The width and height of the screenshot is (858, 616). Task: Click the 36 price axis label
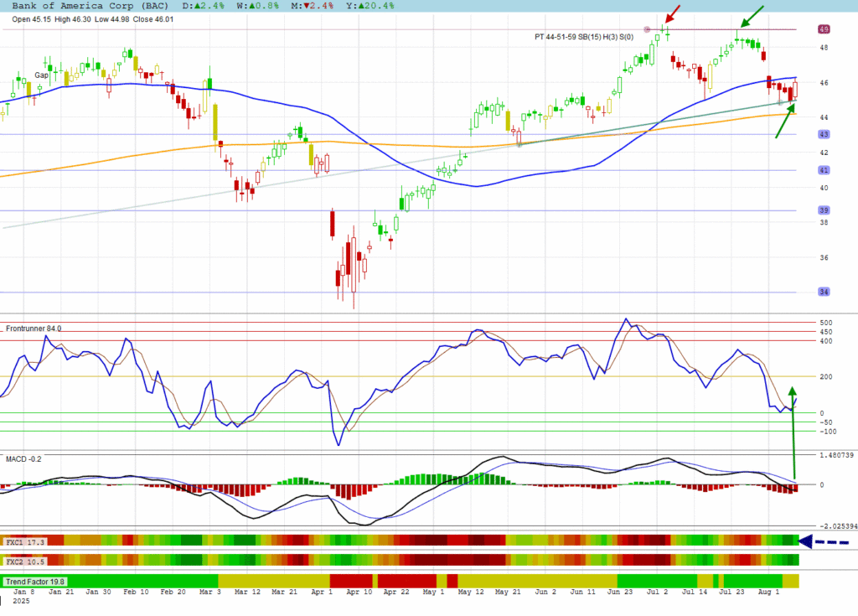(x=824, y=257)
